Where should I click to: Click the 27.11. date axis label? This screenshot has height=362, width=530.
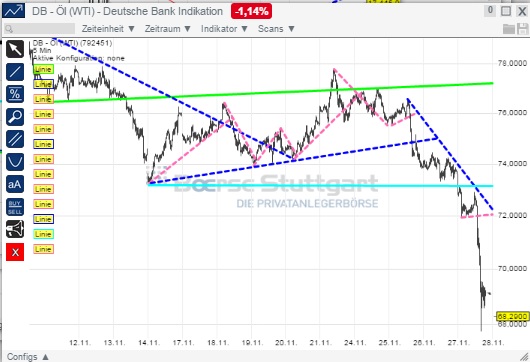(x=459, y=343)
